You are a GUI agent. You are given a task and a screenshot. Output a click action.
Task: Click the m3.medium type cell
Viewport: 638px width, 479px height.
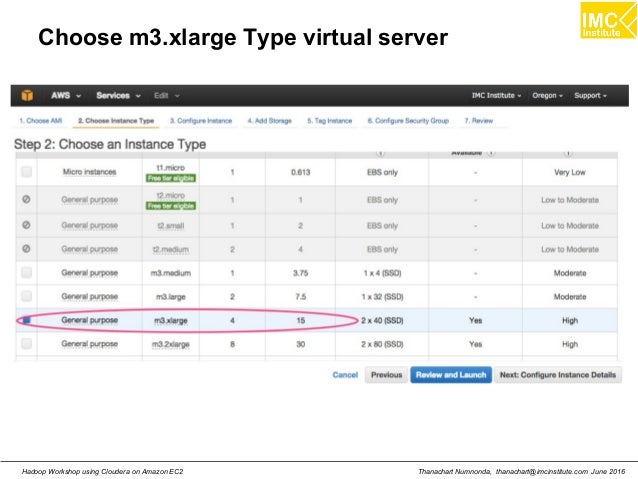pos(171,273)
